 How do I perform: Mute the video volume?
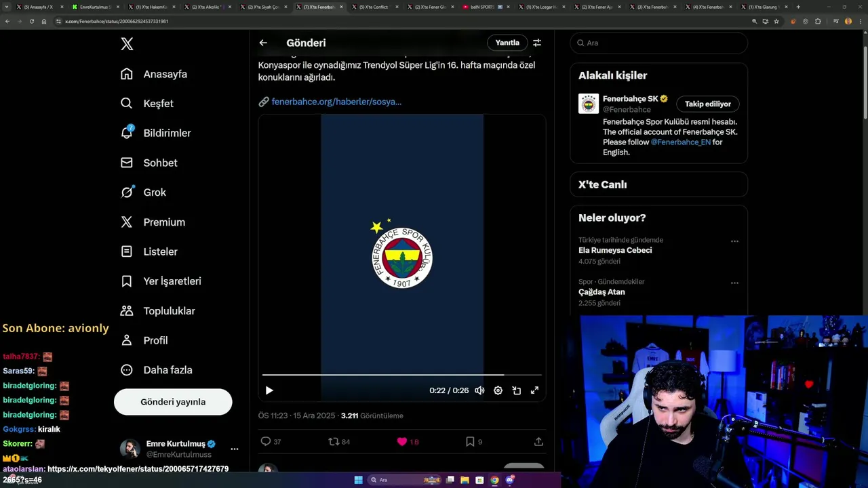point(479,390)
